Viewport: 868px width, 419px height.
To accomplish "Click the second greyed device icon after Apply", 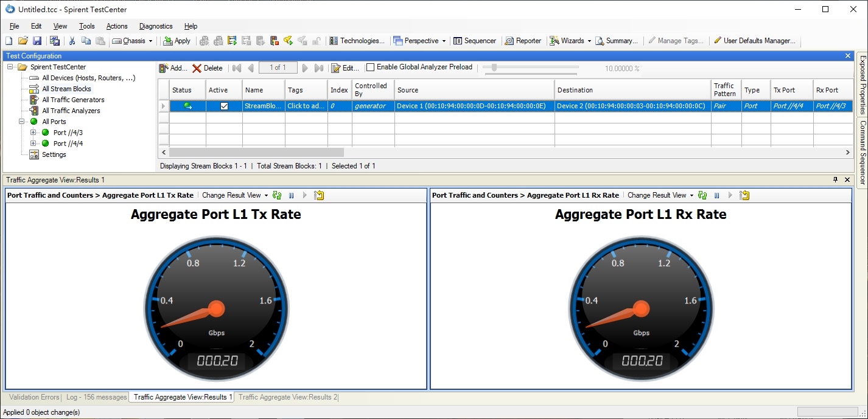I will [219, 41].
